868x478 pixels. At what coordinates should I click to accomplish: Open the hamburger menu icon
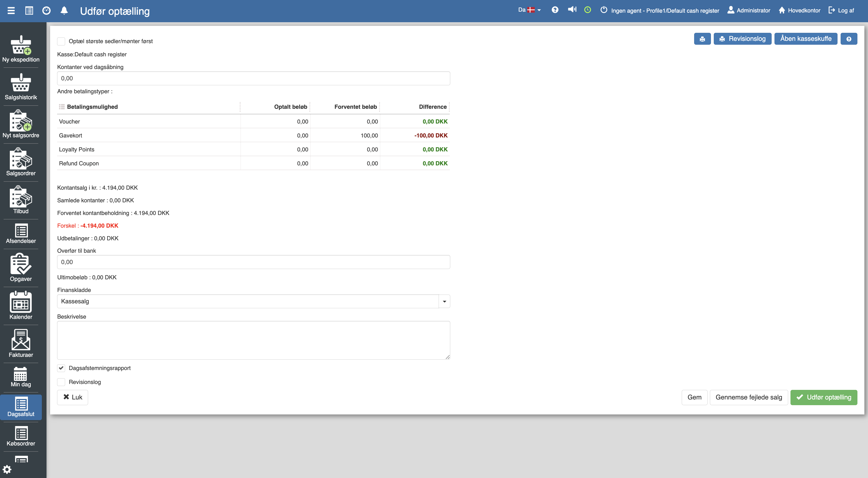click(x=11, y=10)
